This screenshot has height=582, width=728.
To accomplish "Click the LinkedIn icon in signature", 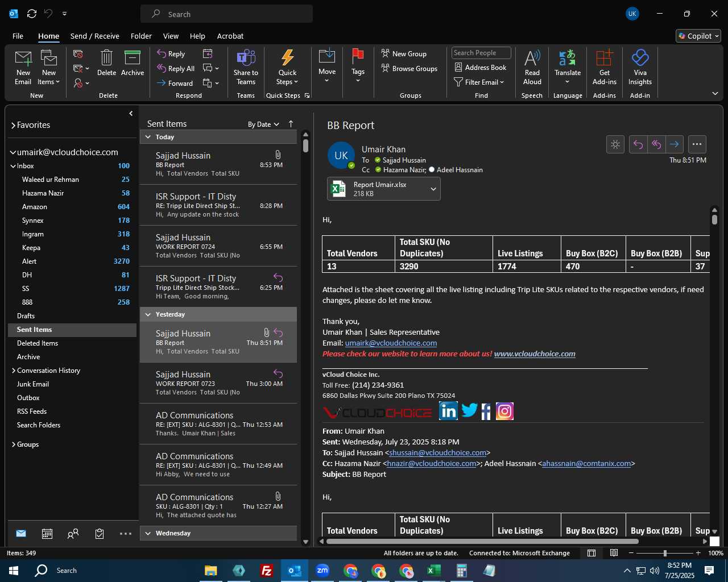I will coord(448,411).
